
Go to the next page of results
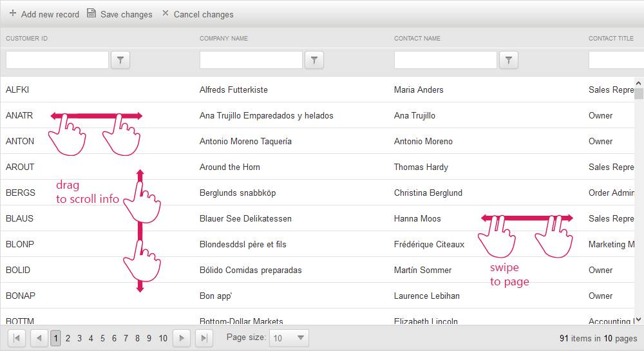point(182,338)
